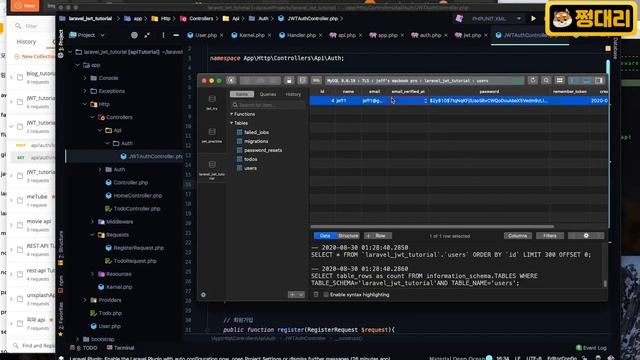Enable syntax highlighting checkbox

point(326,295)
